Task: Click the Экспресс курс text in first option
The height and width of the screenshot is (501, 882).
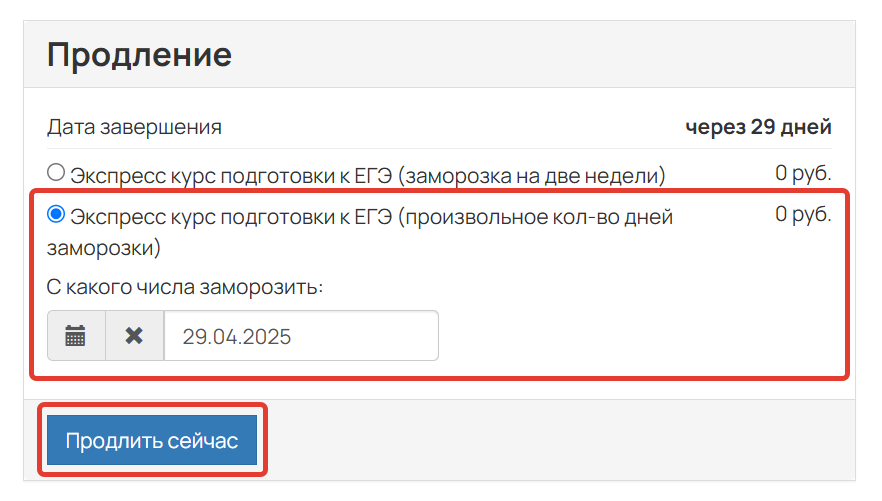Action: click(x=142, y=176)
